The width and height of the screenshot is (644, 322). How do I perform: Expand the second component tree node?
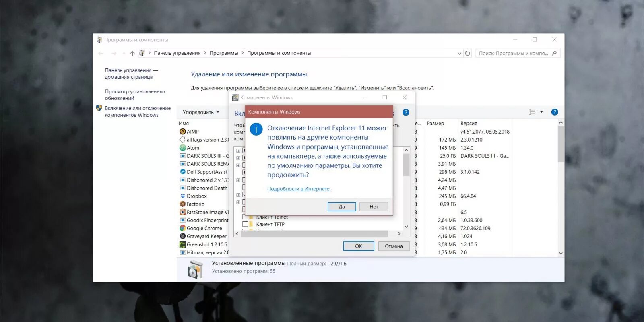(x=238, y=158)
